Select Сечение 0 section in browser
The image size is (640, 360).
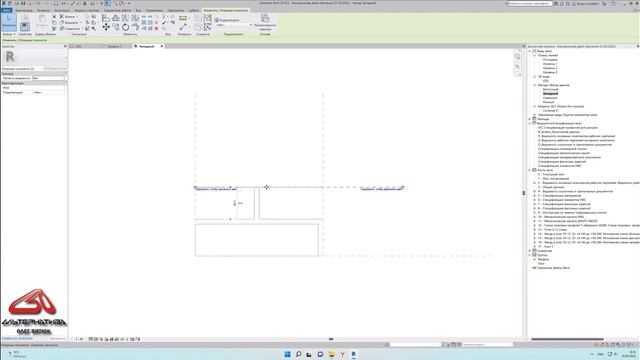550,111
